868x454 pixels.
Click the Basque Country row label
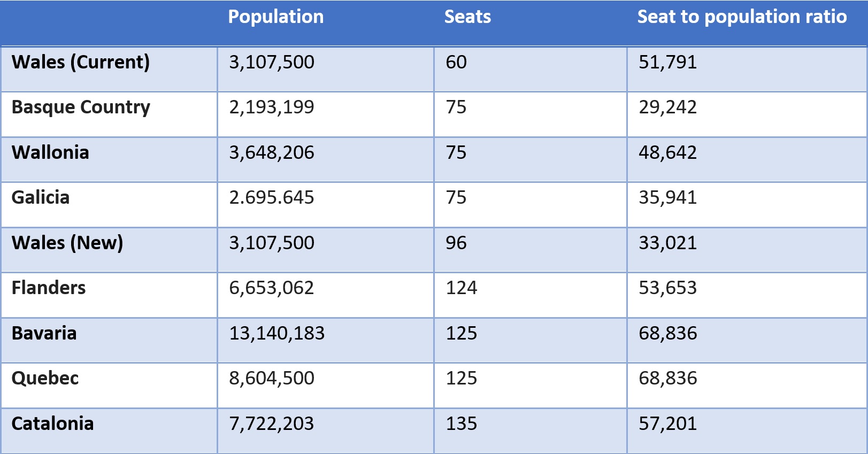[x=81, y=107]
